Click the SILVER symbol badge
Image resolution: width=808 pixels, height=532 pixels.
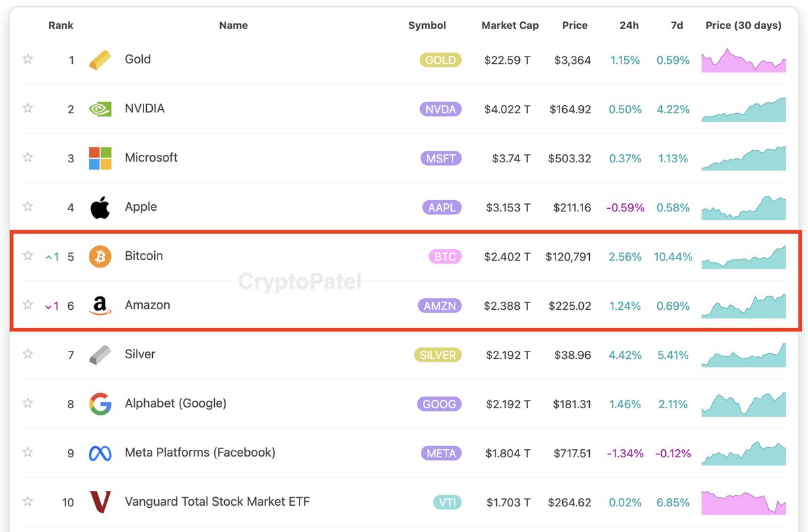click(x=438, y=355)
